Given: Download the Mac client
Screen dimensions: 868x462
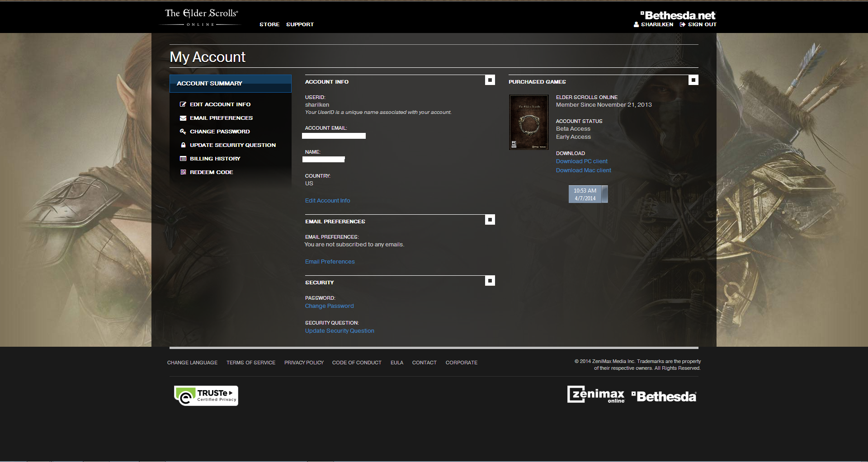Looking at the screenshot, I should 584,170.
